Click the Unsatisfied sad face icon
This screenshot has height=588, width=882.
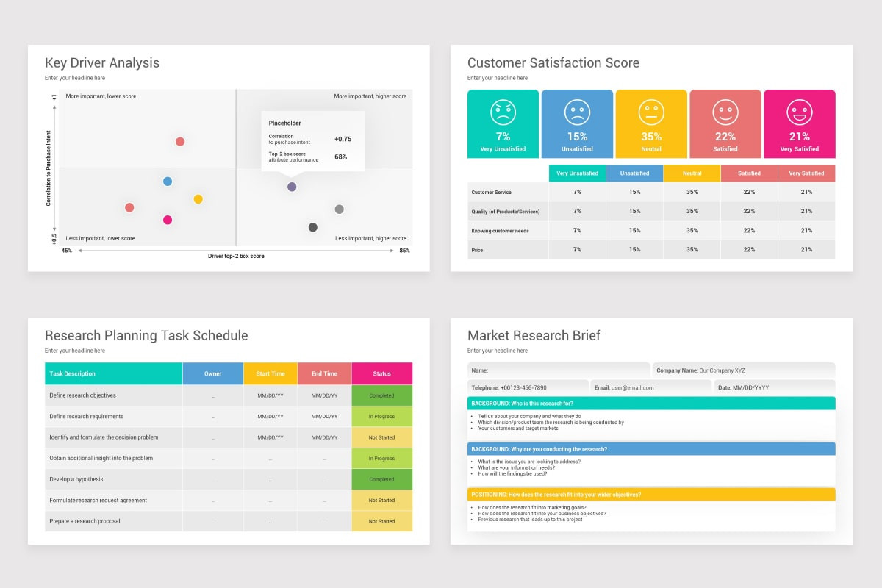coord(577,112)
